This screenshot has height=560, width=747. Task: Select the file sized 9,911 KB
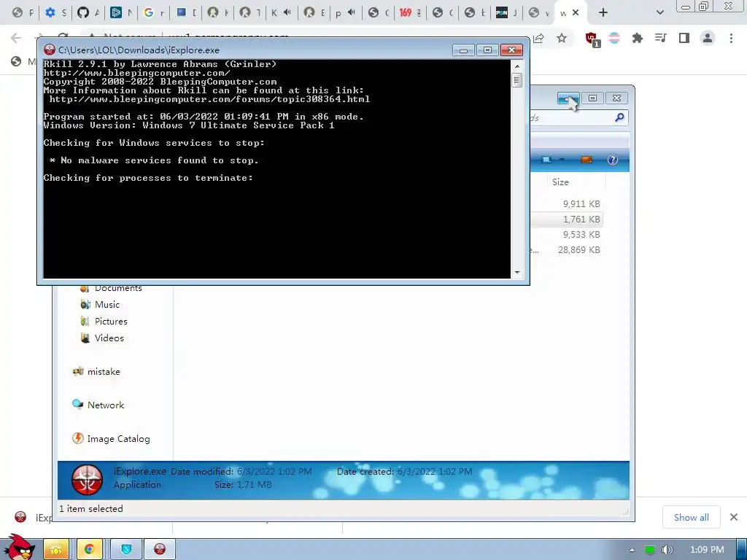[581, 204]
